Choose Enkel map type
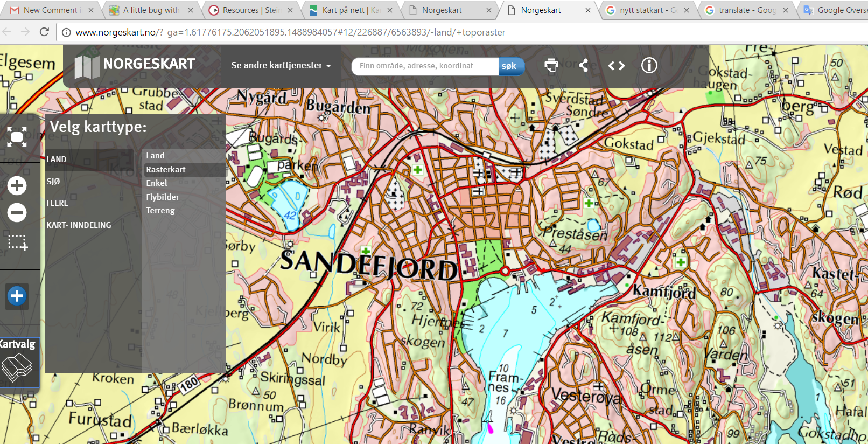This screenshot has height=444, width=868. (157, 183)
